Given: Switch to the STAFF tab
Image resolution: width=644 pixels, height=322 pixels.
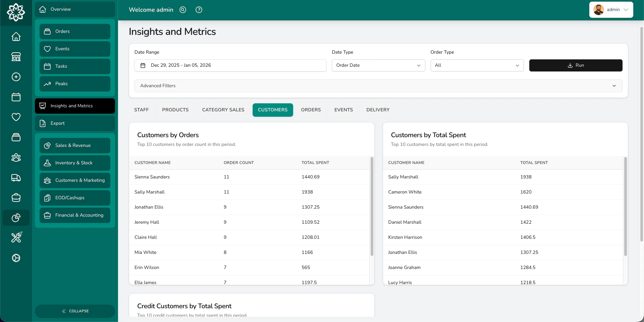Looking at the screenshot, I should click(141, 110).
